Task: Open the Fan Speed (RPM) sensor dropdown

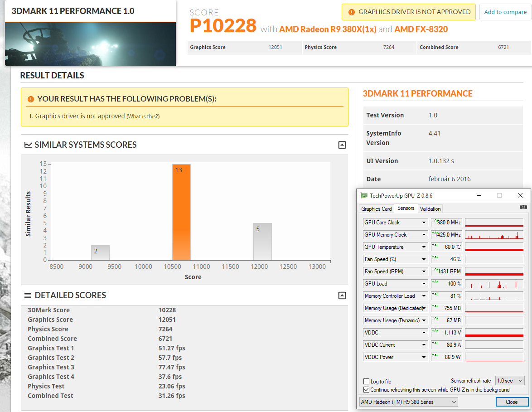Action: [424, 271]
